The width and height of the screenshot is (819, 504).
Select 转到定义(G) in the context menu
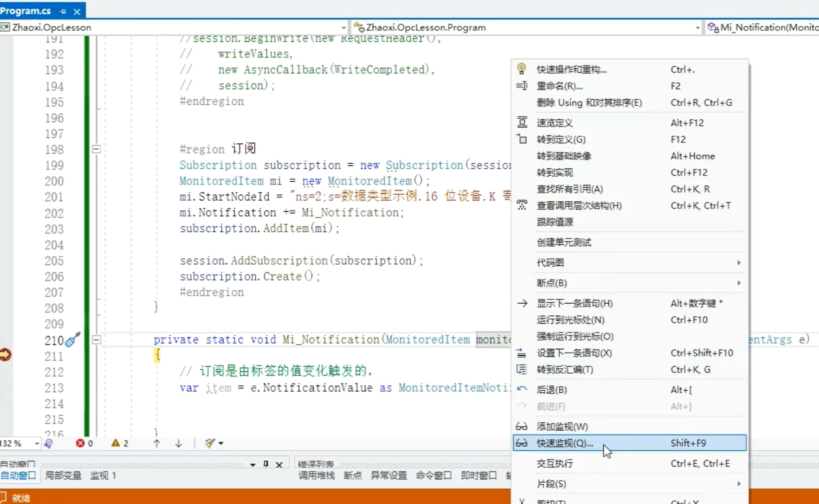pyautogui.click(x=561, y=140)
